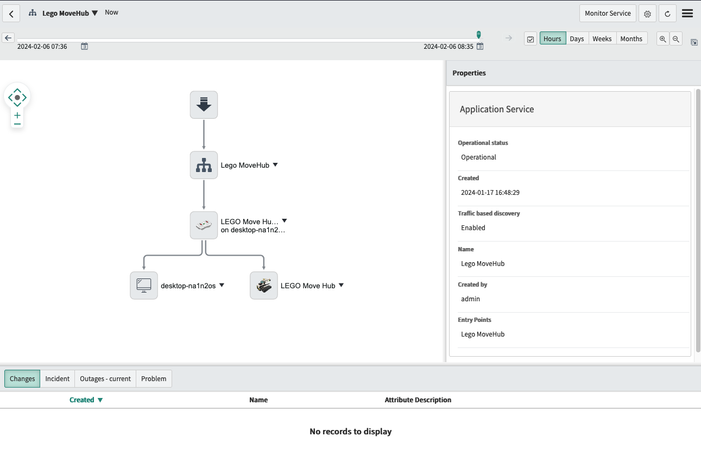
Task: Click the panel toggle icon at far right
Action: click(694, 42)
